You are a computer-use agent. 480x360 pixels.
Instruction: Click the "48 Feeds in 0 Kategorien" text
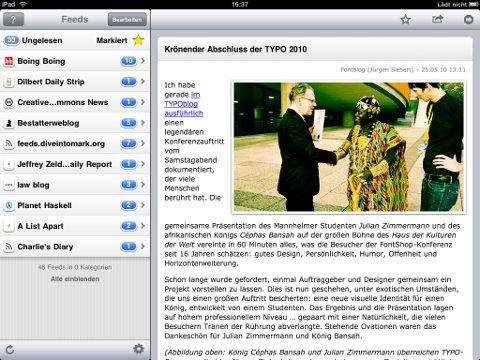pos(75,267)
